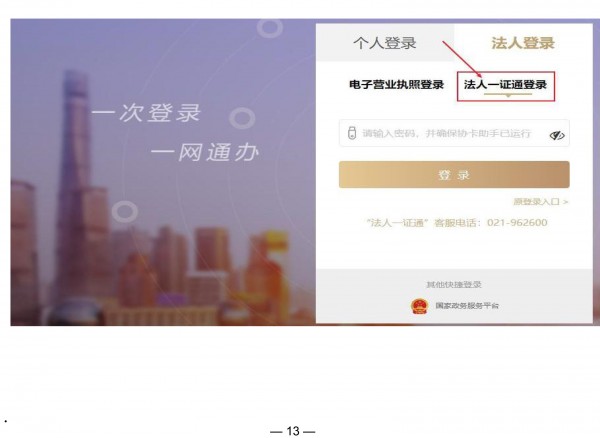Choose 法人一证通登录 login method
The width and height of the screenshot is (600, 438).
(505, 85)
